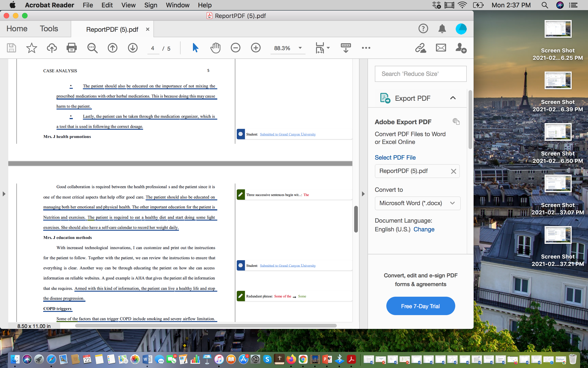Open the File menu
The height and width of the screenshot is (368, 588).
[x=88, y=5]
